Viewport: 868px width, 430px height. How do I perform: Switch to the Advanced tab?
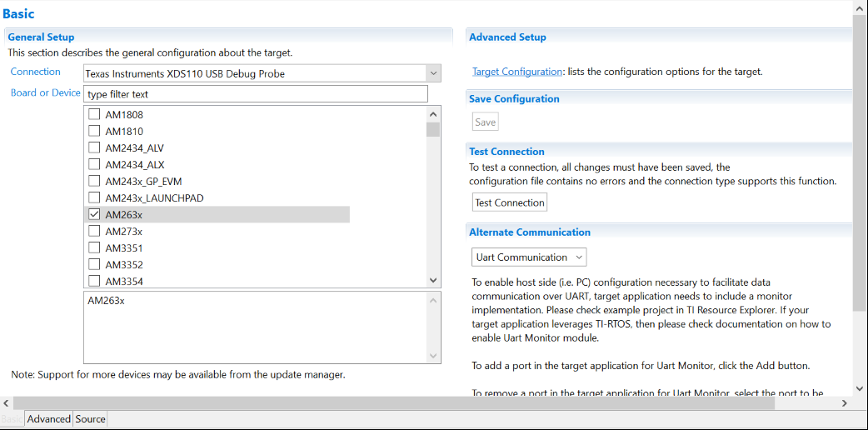(x=48, y=419)
